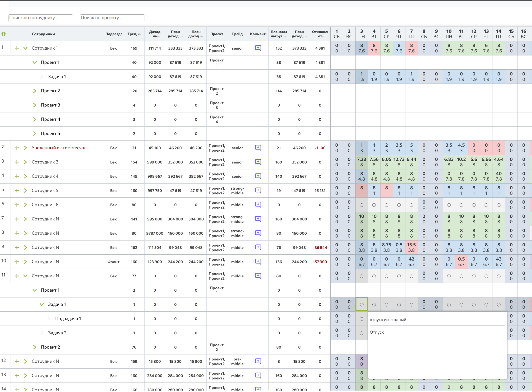
Task: Click plus icon for Сотрудник 5
Action: click(x=17, y=191)
